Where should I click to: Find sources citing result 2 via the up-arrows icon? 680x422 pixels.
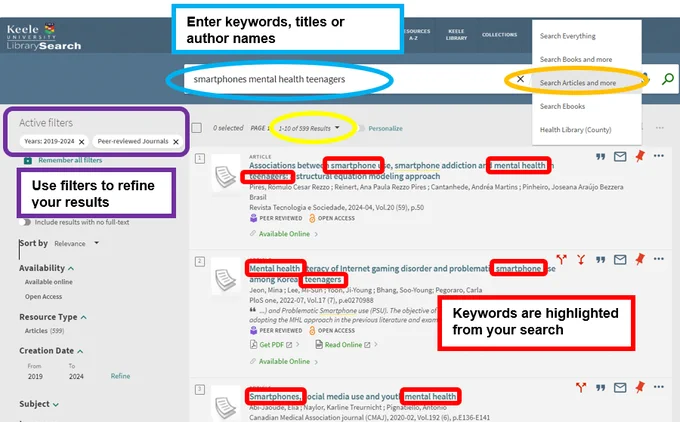[562, 259]
